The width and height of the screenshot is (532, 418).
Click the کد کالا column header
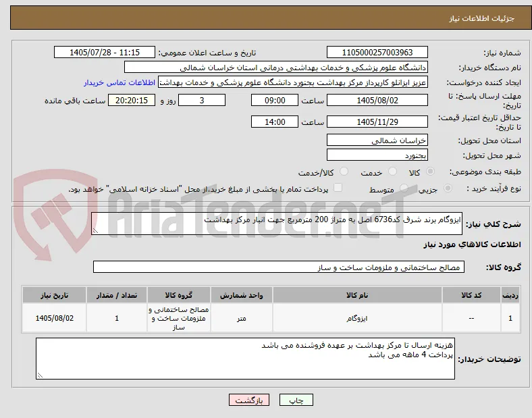471,295
